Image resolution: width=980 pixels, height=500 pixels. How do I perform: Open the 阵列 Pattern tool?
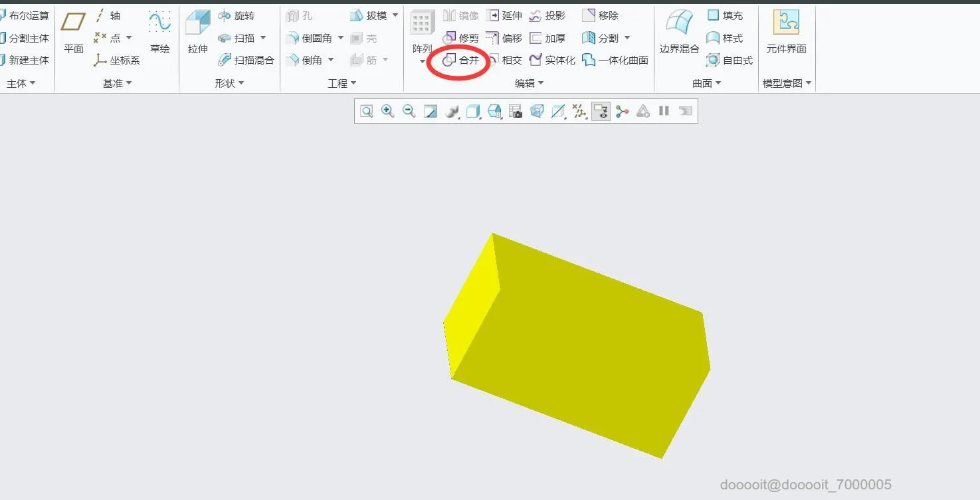(422, 31)
